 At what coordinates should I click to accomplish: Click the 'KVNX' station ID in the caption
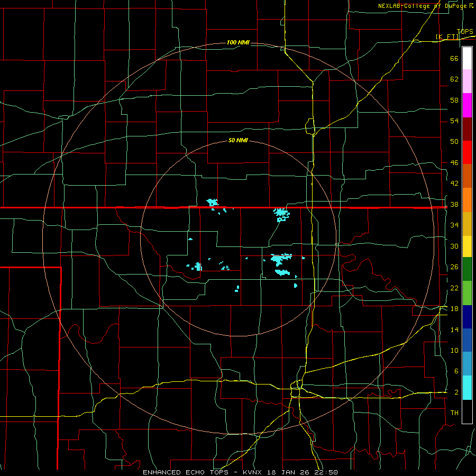click(x=253, y=472)
